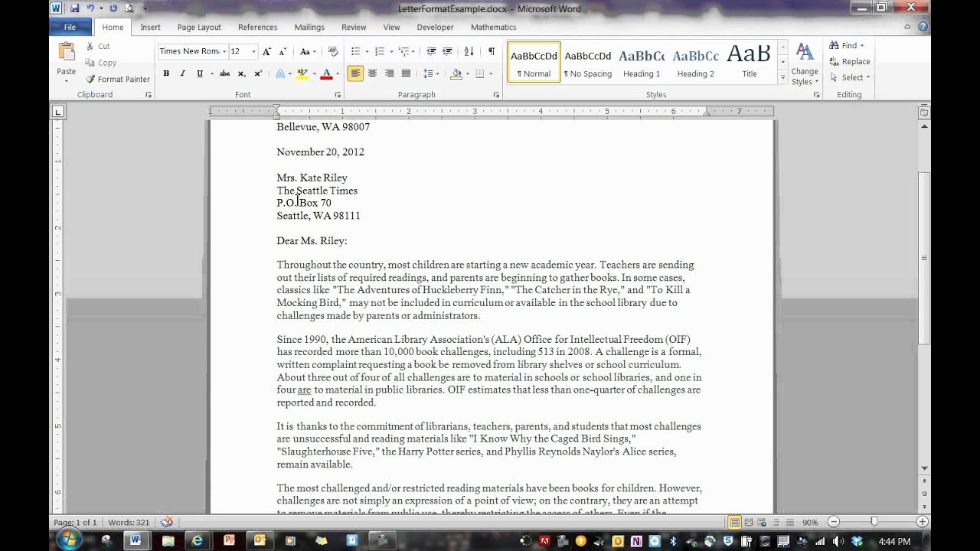Expand the Styles gallery More arrow

[782, 77]
